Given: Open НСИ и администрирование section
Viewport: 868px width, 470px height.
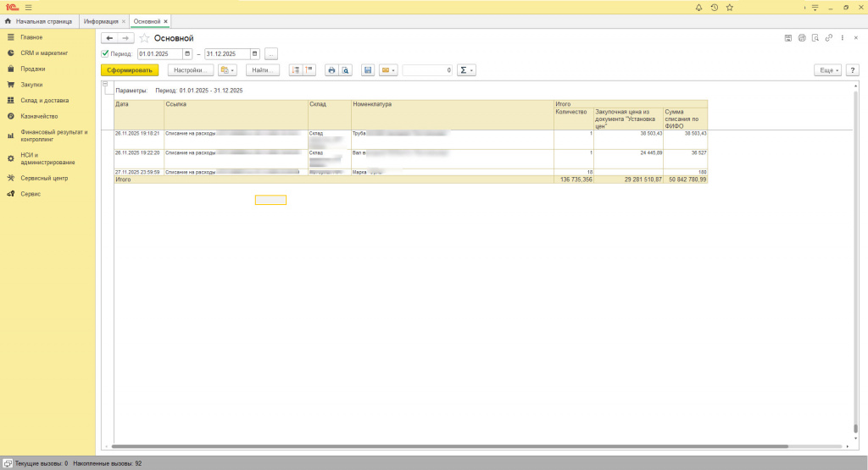Looking at the screenshot, I should 47,158.
